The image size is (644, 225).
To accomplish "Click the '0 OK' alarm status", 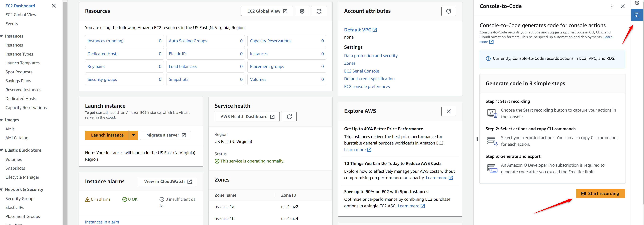I will click(130, 199).
